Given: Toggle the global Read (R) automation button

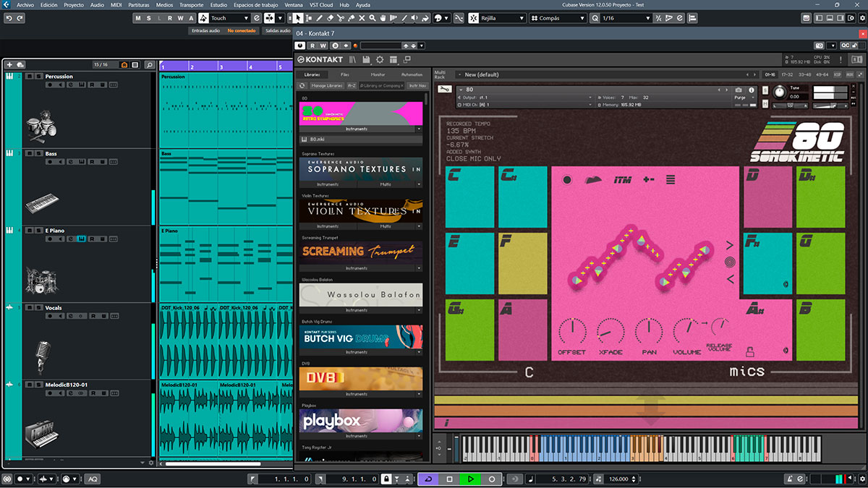Looking at the screenshot, I should [x=169, y=18].
